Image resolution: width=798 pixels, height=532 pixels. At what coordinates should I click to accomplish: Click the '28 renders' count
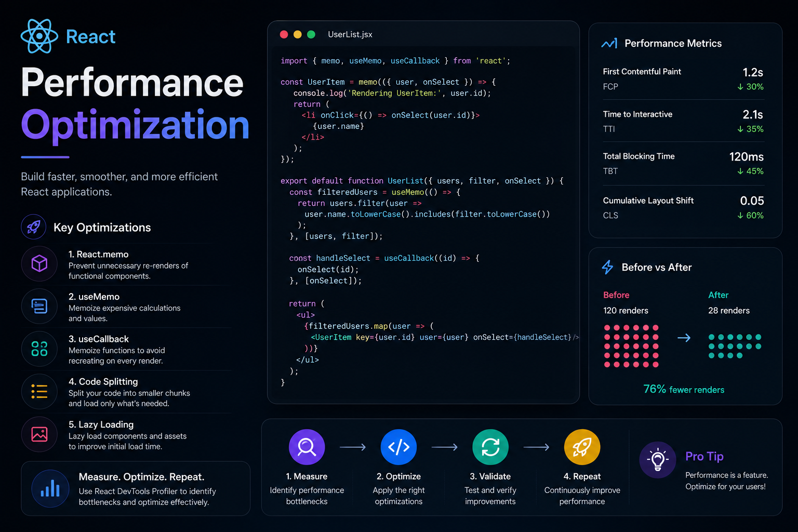point(729,311)
